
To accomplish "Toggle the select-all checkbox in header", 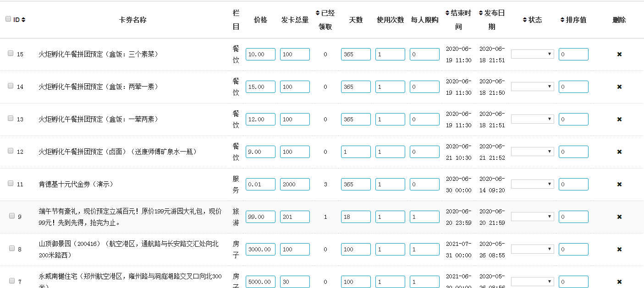I will (8, 19).
